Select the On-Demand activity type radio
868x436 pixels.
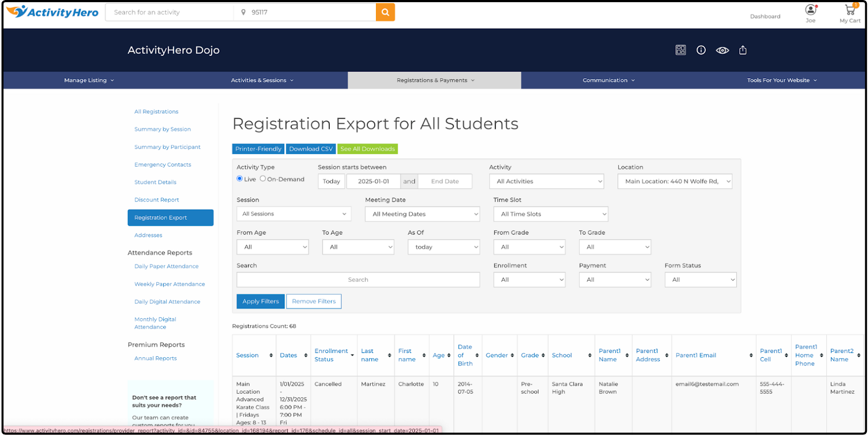tap(263, 179)
